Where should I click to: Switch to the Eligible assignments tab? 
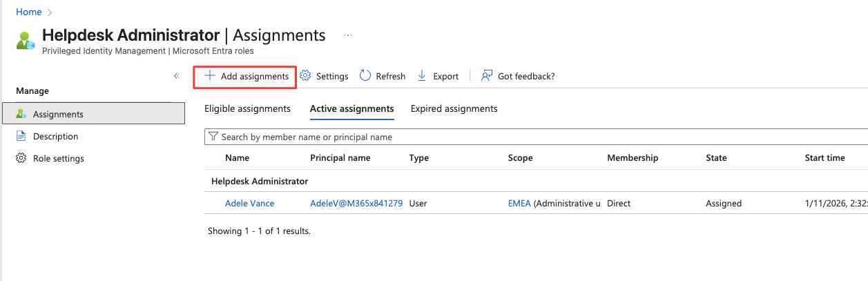[247, 108]
